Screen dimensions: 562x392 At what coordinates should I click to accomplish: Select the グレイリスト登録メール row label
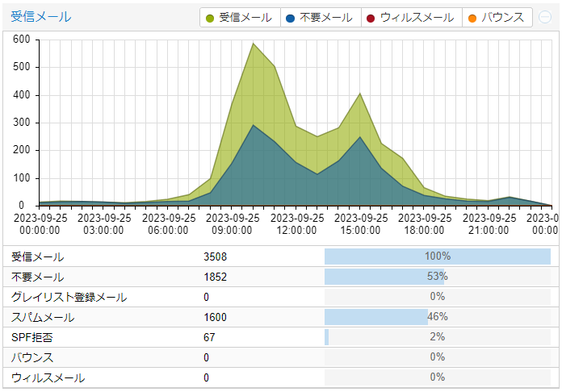(69, 297)
